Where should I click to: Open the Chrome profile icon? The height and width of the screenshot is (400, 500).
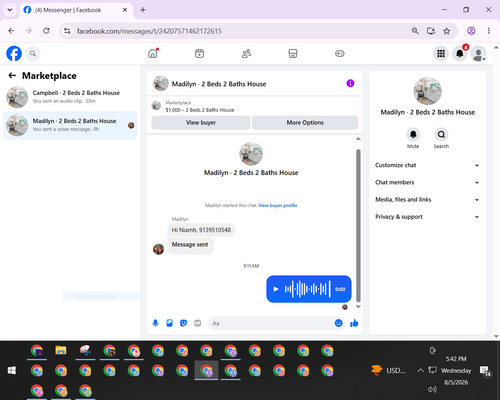(471, 31)
